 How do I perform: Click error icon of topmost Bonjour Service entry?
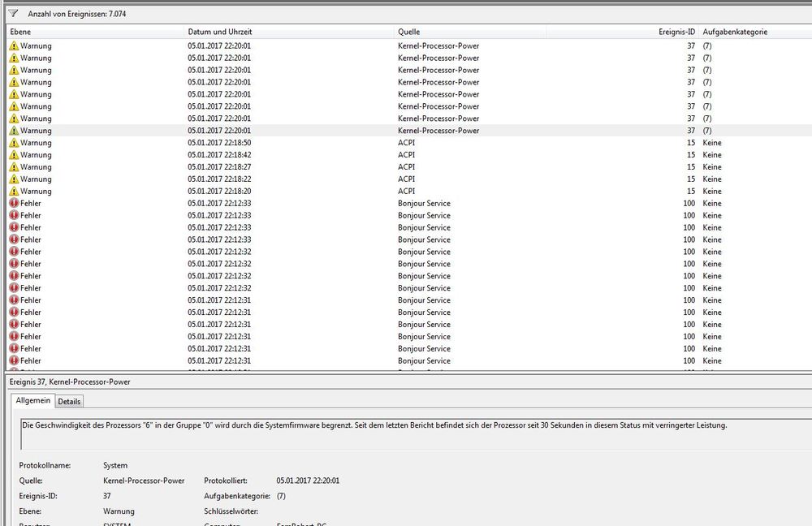(13, 204)
